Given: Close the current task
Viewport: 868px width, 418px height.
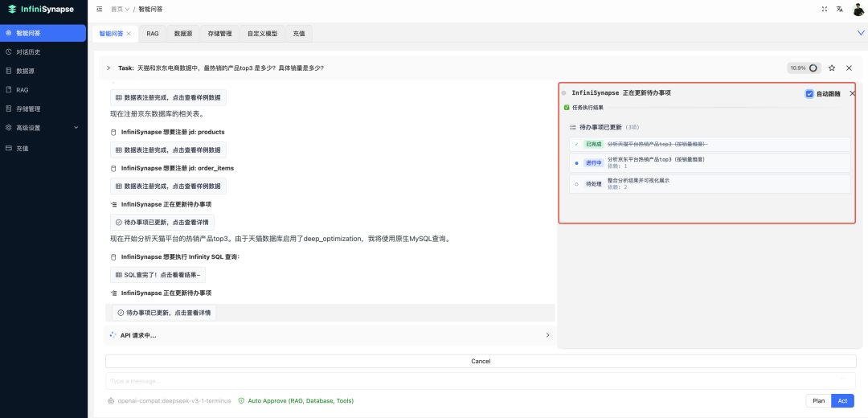Looking at the screenshot, I should pyautogui.click(x=849, y=68).
